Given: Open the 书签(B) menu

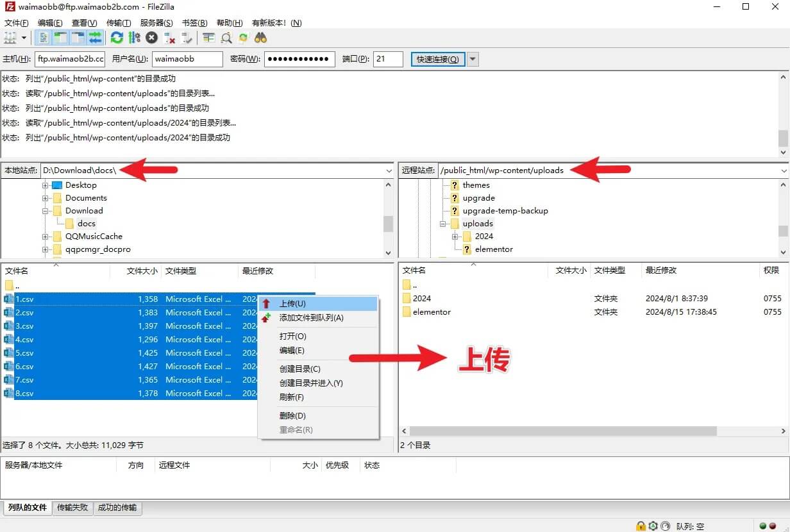Looking at the screenshot, I should coord(194,22).
